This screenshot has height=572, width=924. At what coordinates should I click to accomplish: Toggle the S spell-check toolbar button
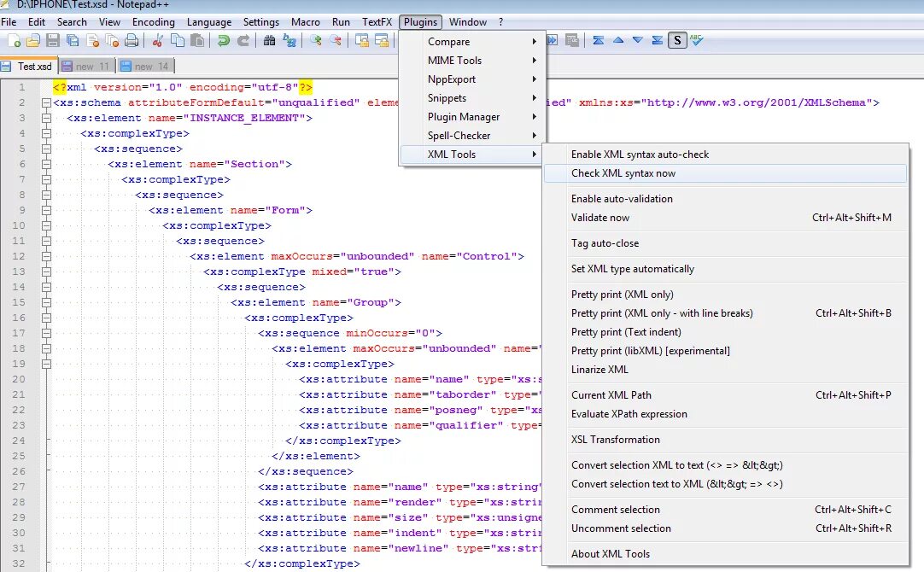point(677,41)
